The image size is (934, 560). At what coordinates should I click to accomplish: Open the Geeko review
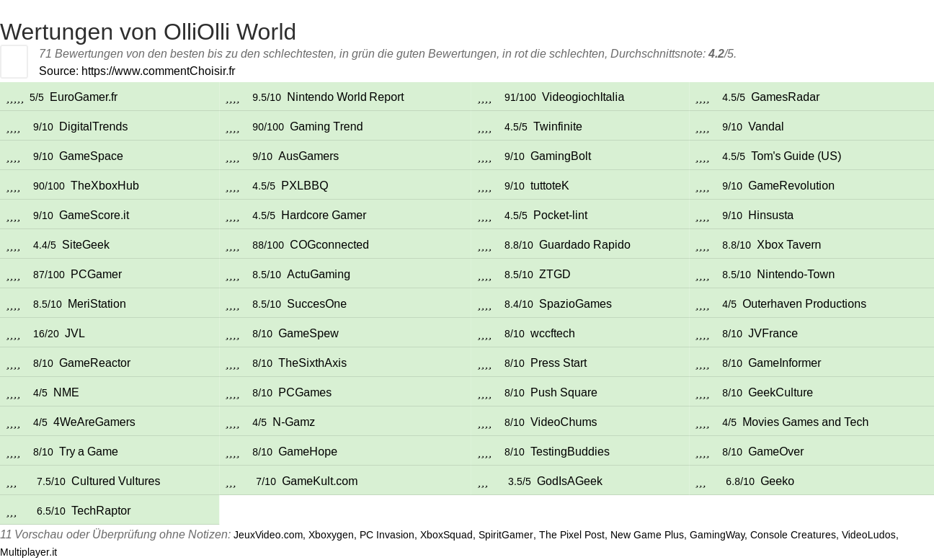777,481
